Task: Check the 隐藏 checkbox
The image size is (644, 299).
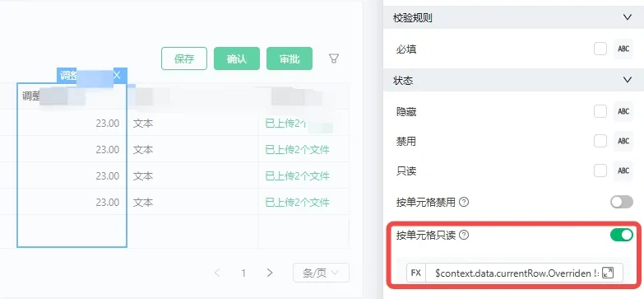Action: coord(600,111)
